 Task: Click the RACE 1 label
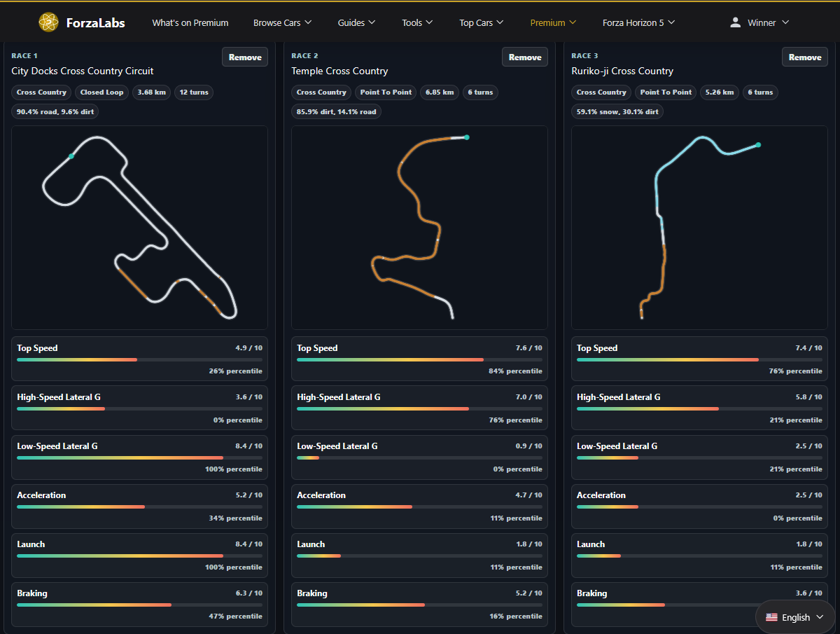tap(25, 55)
